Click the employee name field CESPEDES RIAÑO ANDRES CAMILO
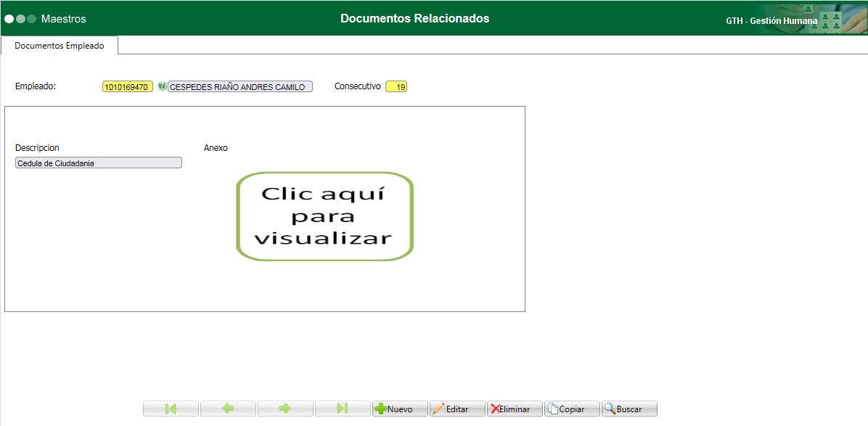Screen dimensions: 868x426 239,86
